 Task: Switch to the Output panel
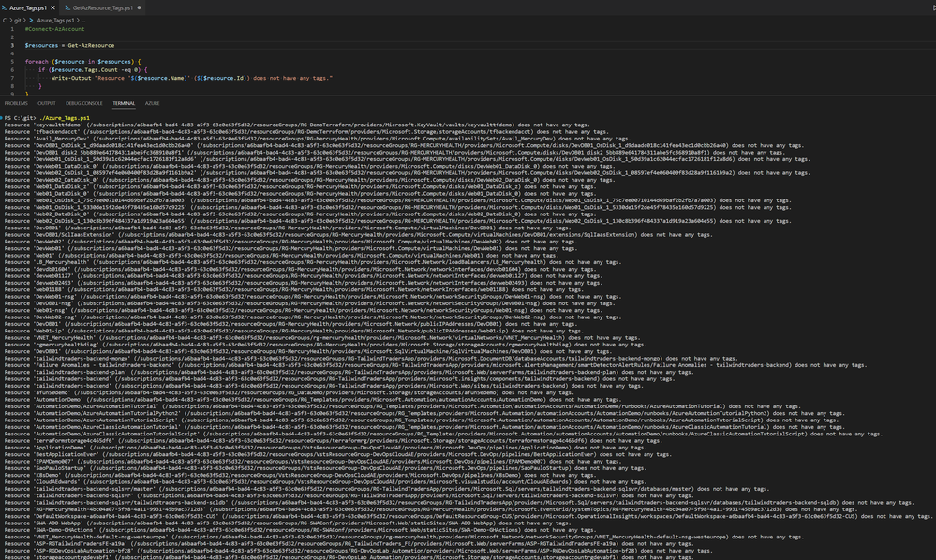coord(47,103)
